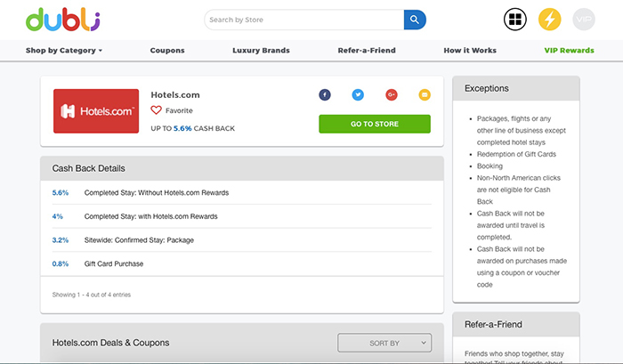
Task: Open How it Works page
Action: (470, 51)
